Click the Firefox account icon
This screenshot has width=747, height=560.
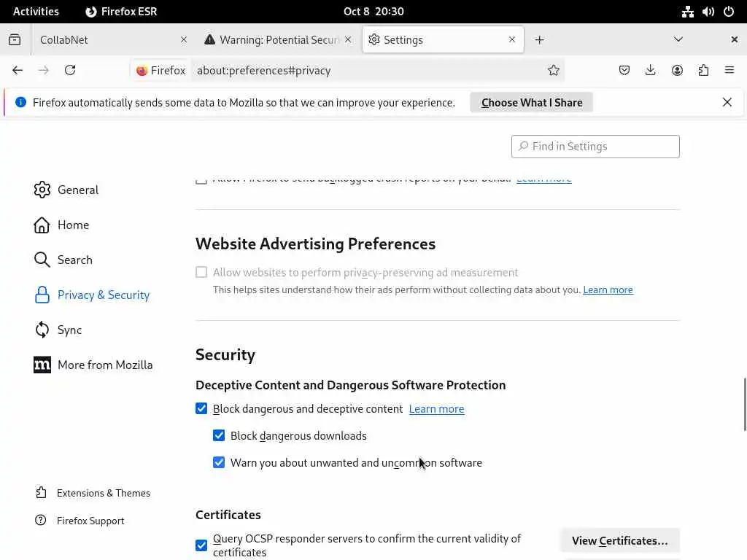[x=677, y=70]
